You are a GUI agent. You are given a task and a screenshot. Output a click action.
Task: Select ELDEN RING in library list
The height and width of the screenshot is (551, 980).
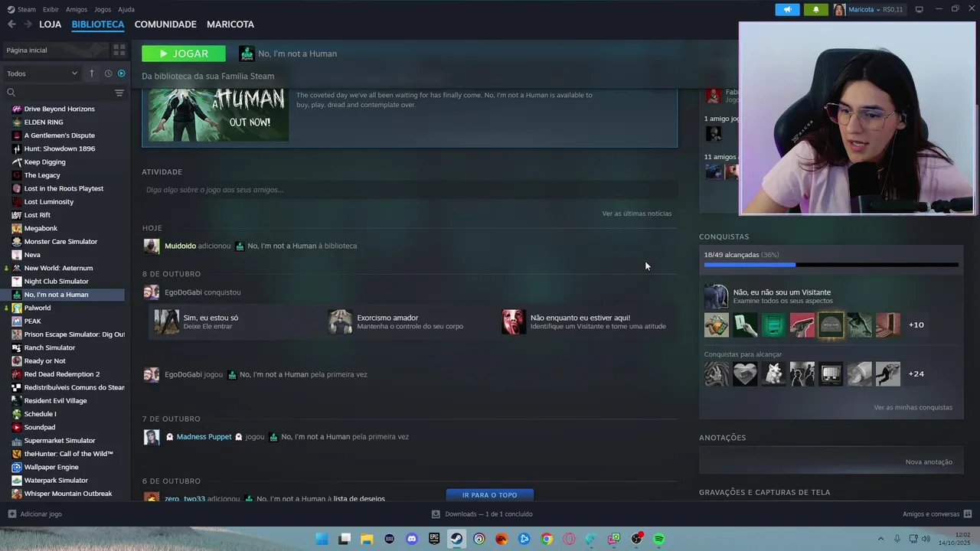click(44, 122)
